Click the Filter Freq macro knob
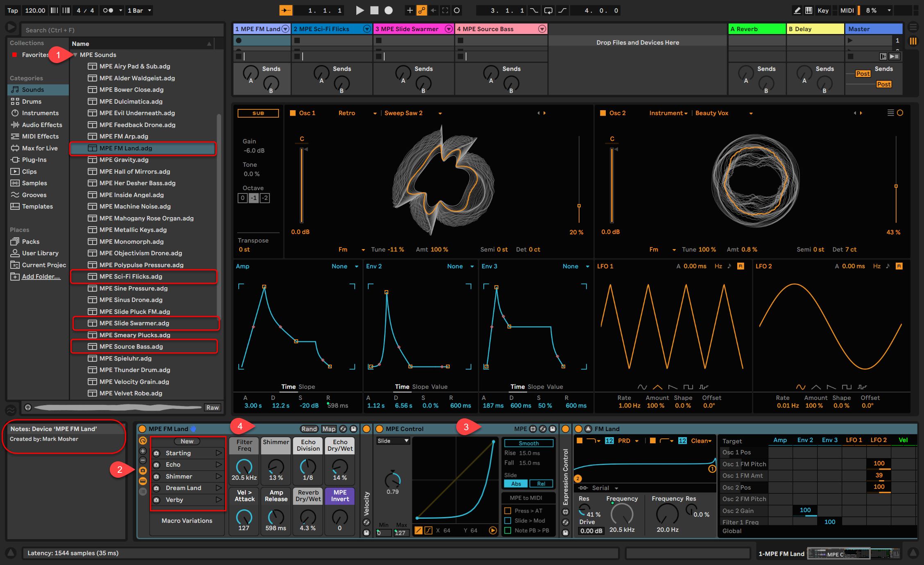Viewport: 924px width, 565px height. [x=244, y=467]
